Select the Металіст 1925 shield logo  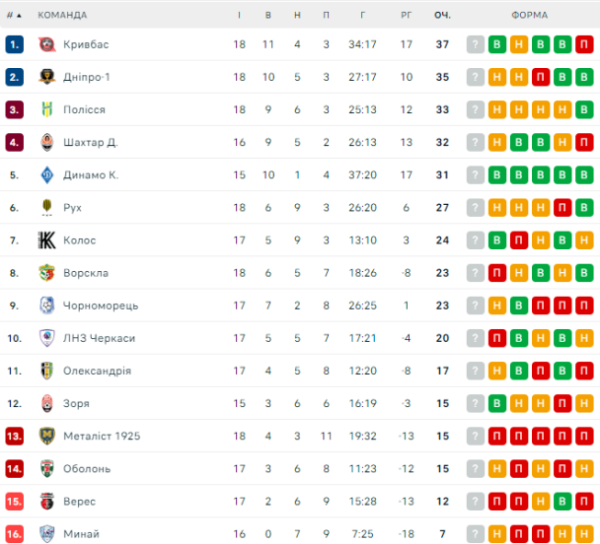click(x=47, y=436)
